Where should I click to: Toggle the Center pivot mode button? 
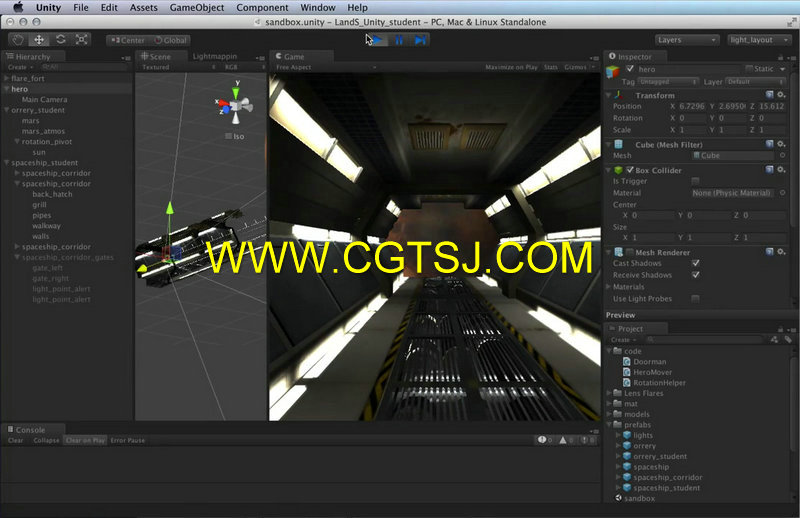tap(128, 40)
